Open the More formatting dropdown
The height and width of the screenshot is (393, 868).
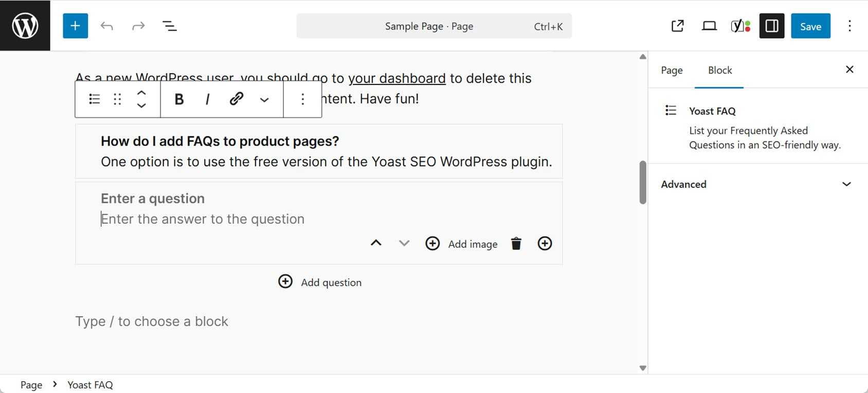tap(264, 99)
